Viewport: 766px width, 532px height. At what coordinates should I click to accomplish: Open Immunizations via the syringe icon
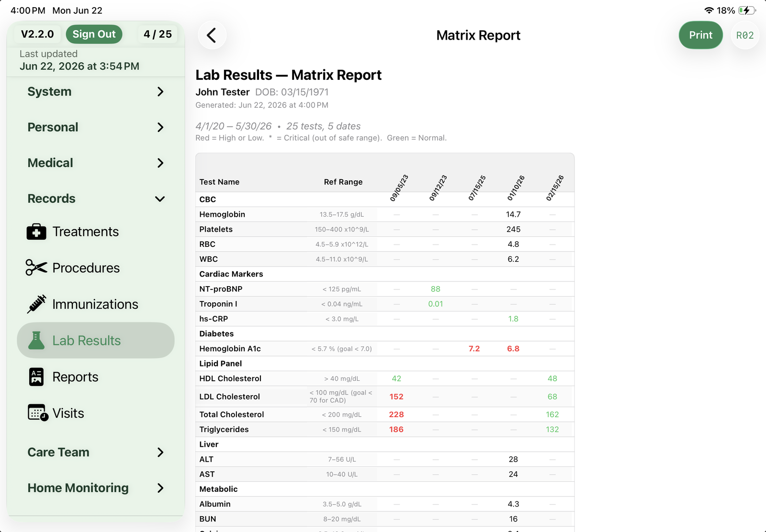[x=36, y=304]
